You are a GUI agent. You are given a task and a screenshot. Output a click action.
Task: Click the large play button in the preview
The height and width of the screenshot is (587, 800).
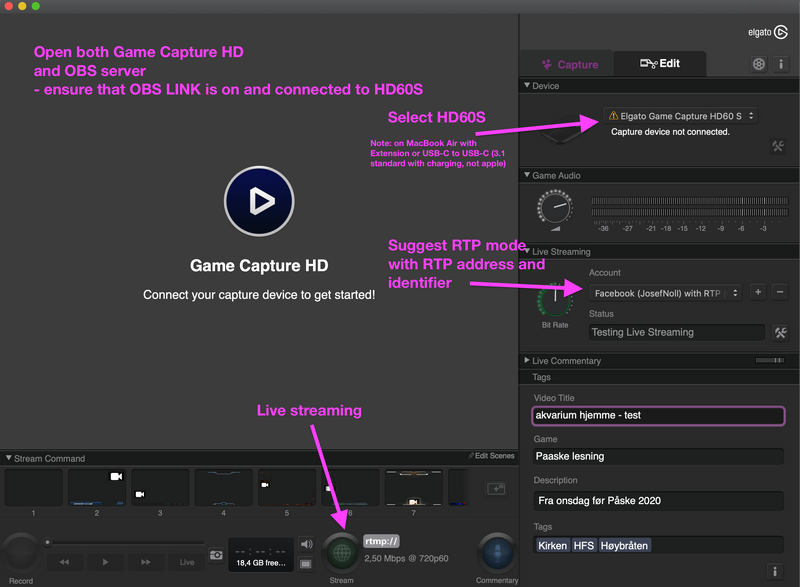click(259, 201)
